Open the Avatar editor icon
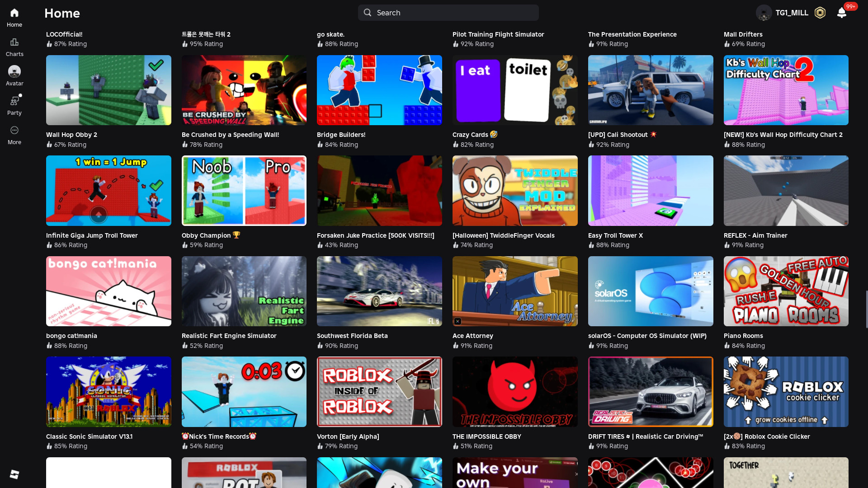Image resolution: width=868 pixels, height=488 pixels. pos(14,71)
